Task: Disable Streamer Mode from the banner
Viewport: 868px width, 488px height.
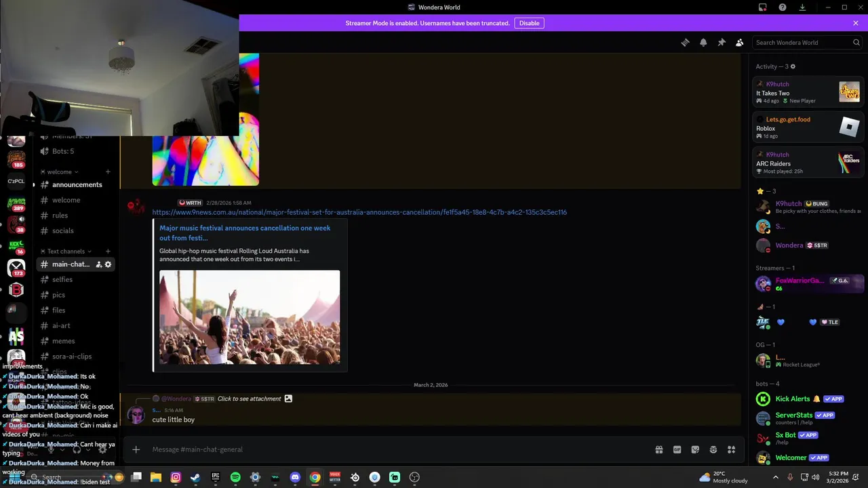Action: (529, 23)
